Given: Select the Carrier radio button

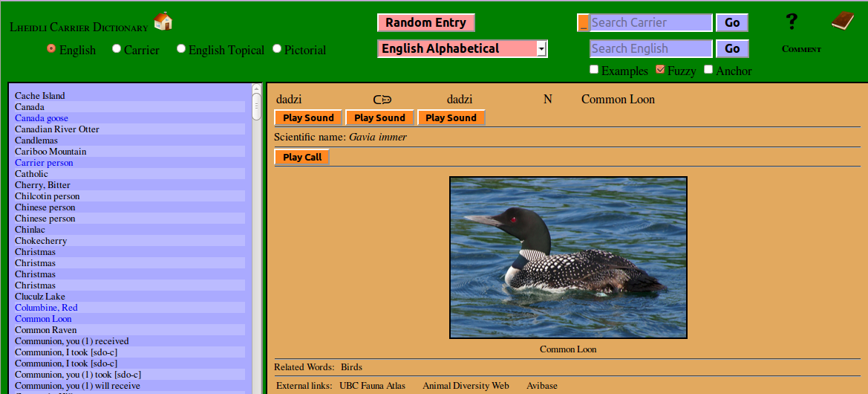Looking at the screenshot, I should pyautogui.click(x=117, y=49).
